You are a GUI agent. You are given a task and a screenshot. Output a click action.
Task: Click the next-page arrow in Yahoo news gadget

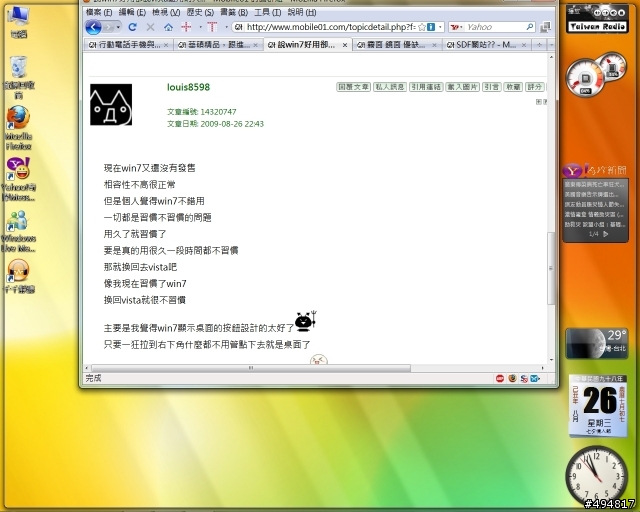(x=606, y=234)
